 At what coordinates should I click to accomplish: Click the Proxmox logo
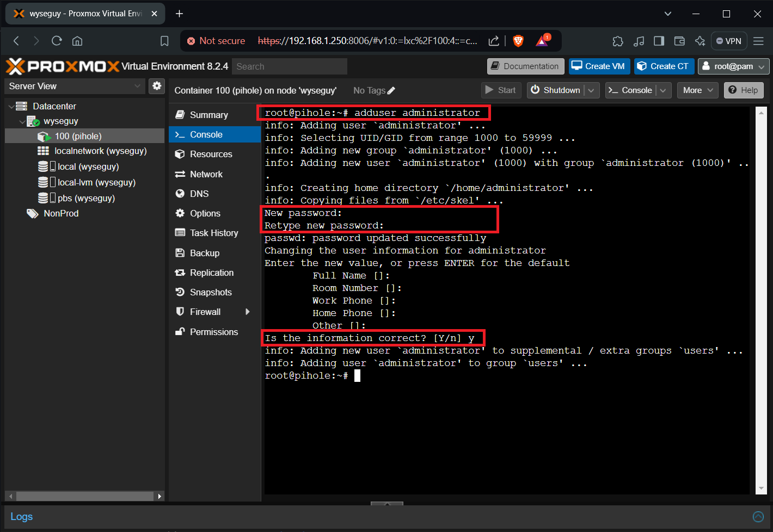(63, 66)
